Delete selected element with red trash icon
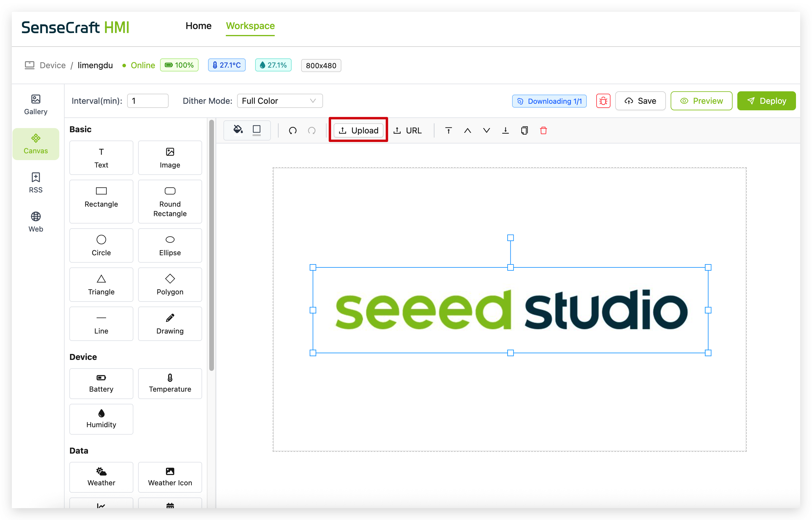Screen dimensions: 812x520 point(543,130)
